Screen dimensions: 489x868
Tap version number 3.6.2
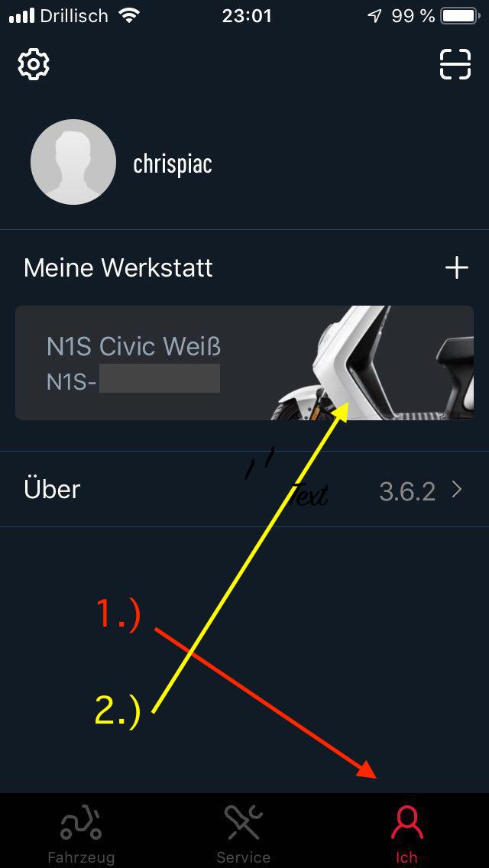(407, 491)
